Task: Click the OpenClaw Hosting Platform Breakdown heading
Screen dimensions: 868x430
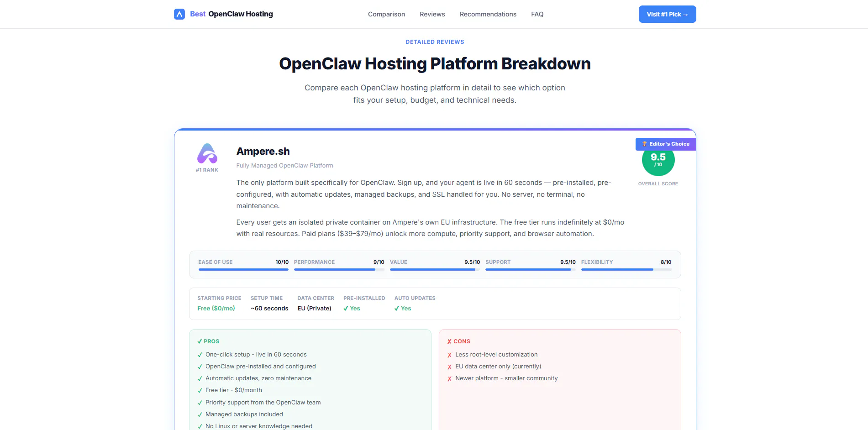Action: coord(435,64)
